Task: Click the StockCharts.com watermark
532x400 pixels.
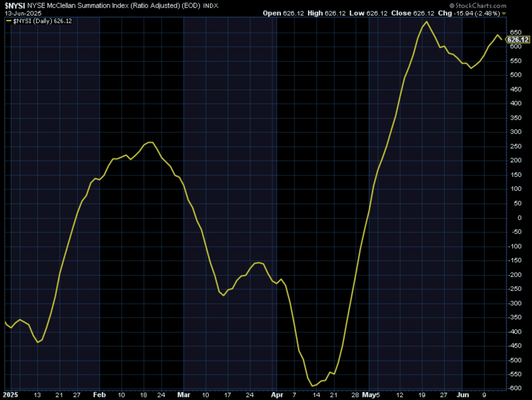Action: 480,6
